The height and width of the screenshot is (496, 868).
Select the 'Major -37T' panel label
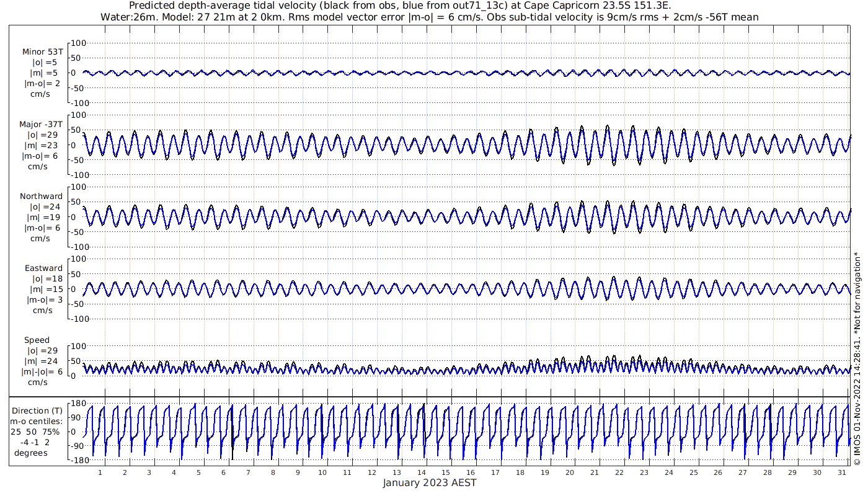41,124
